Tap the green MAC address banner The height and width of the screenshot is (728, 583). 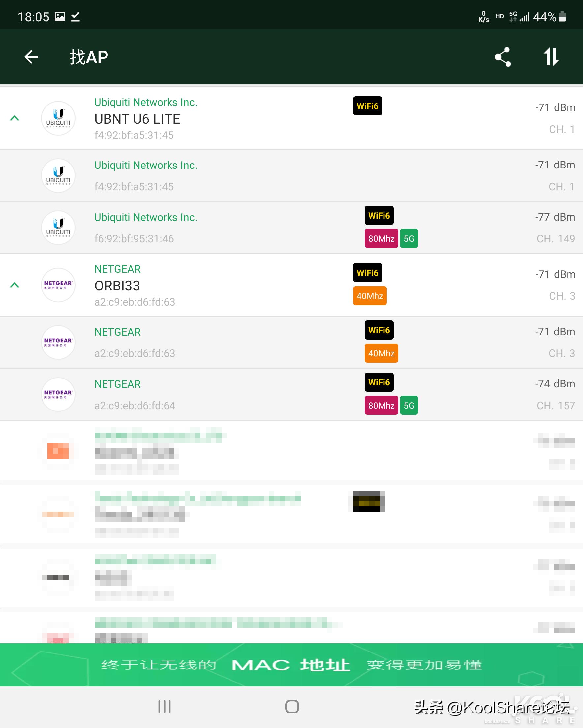pos(291,664)
